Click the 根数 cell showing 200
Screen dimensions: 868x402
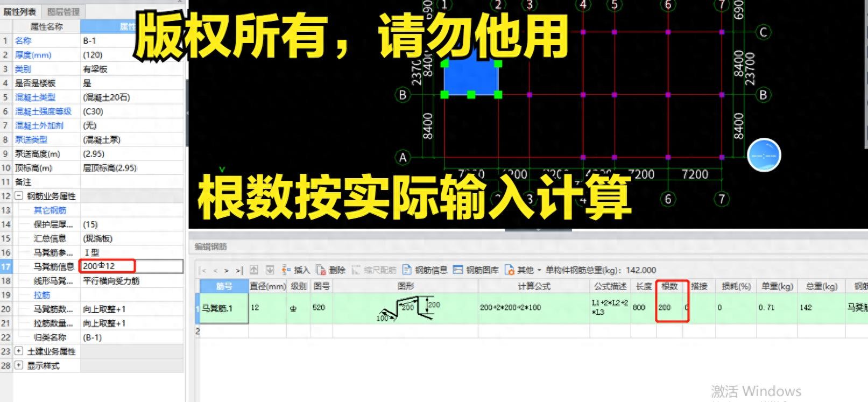[x=668, y=308]
